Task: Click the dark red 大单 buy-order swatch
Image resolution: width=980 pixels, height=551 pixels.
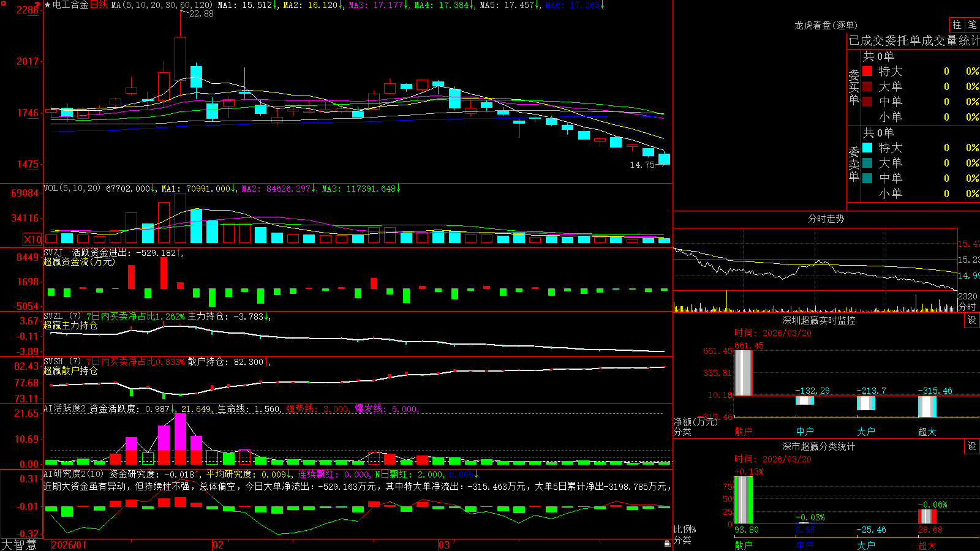Action: 867,86
